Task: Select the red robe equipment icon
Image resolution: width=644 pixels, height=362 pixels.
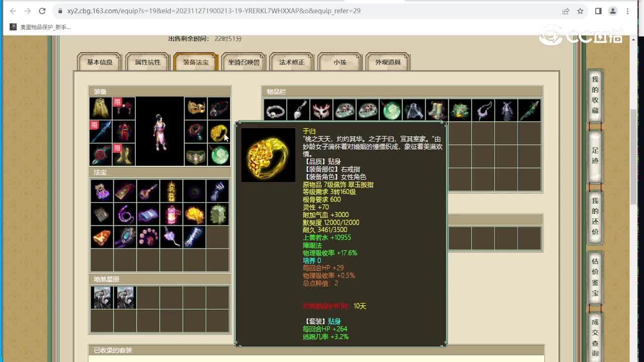Action: tap(124, 132)
